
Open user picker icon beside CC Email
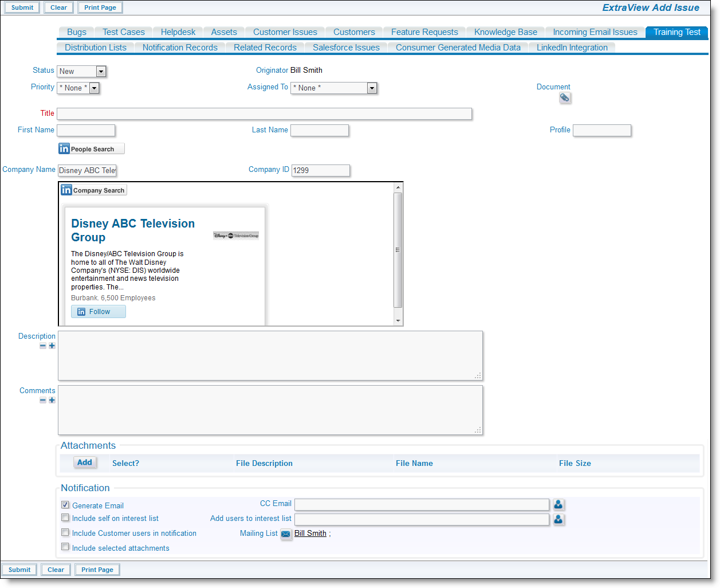[558, 504]
